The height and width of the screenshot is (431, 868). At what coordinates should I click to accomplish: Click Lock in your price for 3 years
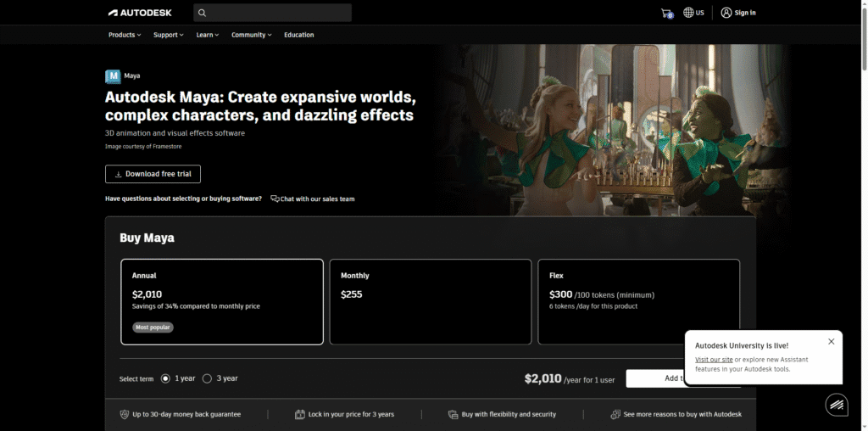tap(351, 414)
